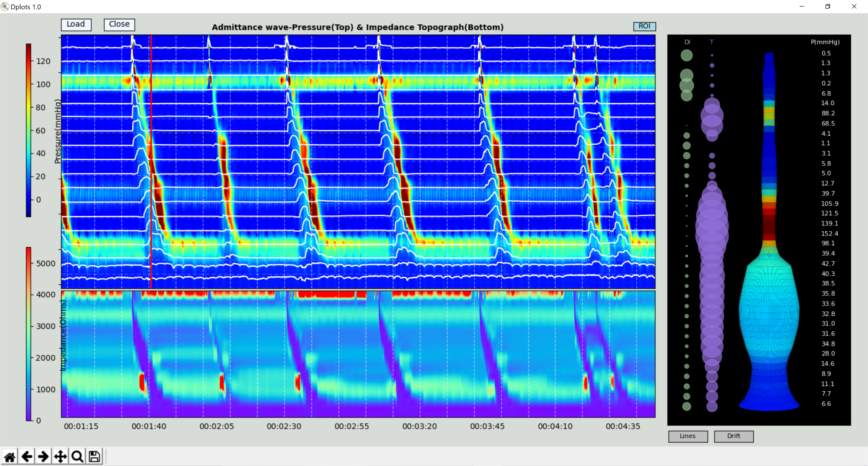This screenshot has width=868, height=466.
Task: Click the red vertical time cursor line
Action: pyautogui.click(x=151, y=162)
